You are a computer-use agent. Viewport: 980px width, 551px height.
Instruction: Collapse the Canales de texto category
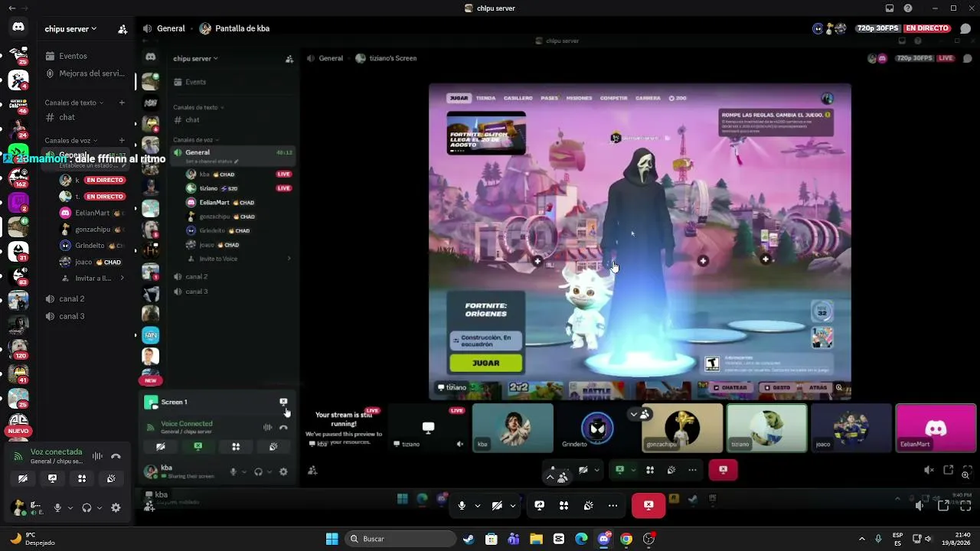coord(73,103)
